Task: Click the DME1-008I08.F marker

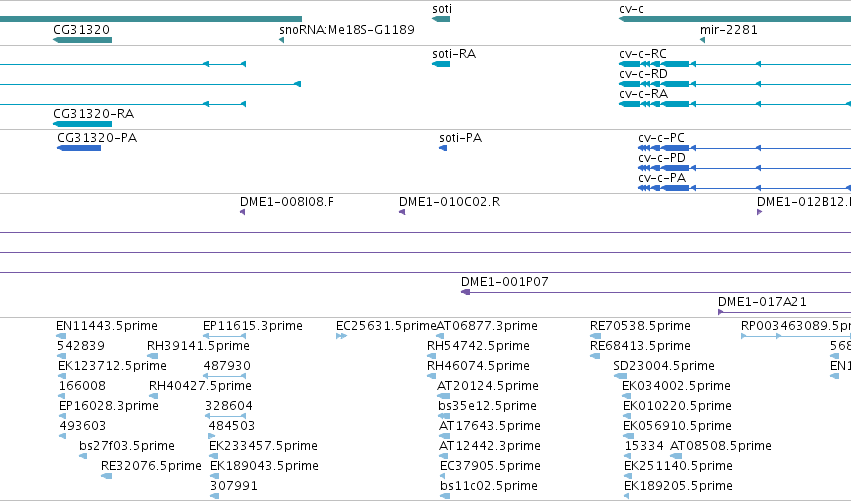Action: [243, 212]
